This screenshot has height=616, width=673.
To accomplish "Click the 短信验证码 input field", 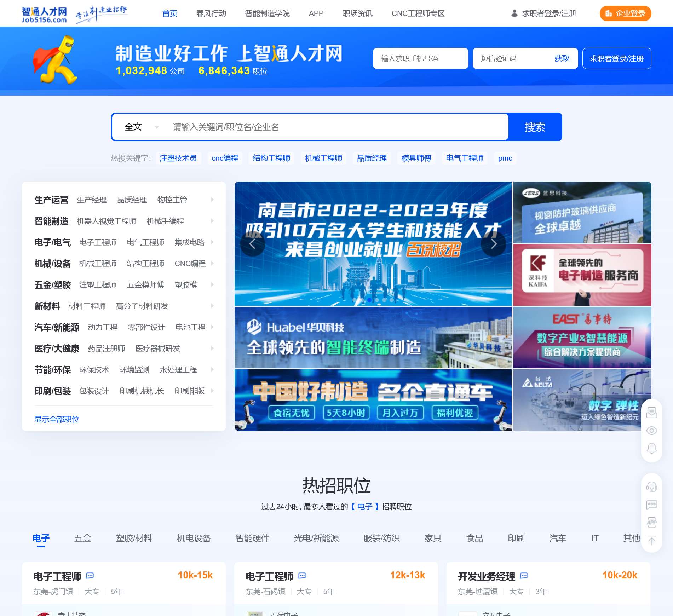I will [x=513, y=58].
